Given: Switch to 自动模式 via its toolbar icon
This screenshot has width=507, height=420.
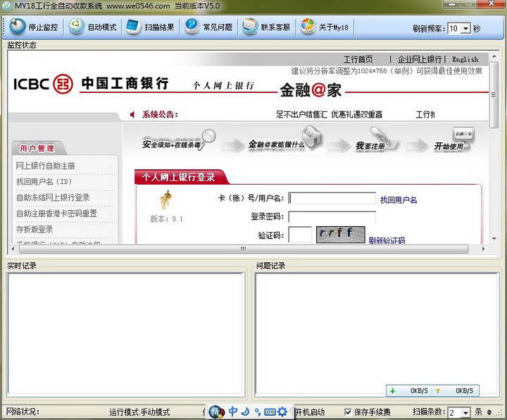Looking at the screenshot, I should pyautogui.click(x=76, y=27).
